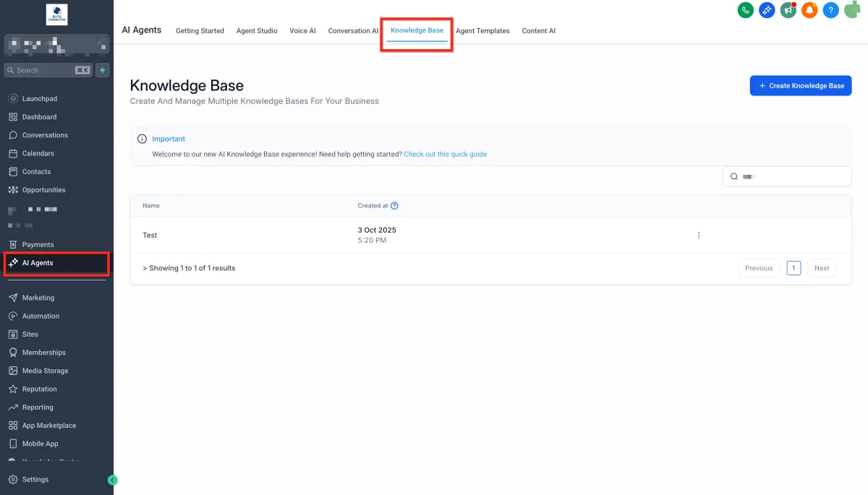Open the Agent Templates tab

click(x=482, y=31)
